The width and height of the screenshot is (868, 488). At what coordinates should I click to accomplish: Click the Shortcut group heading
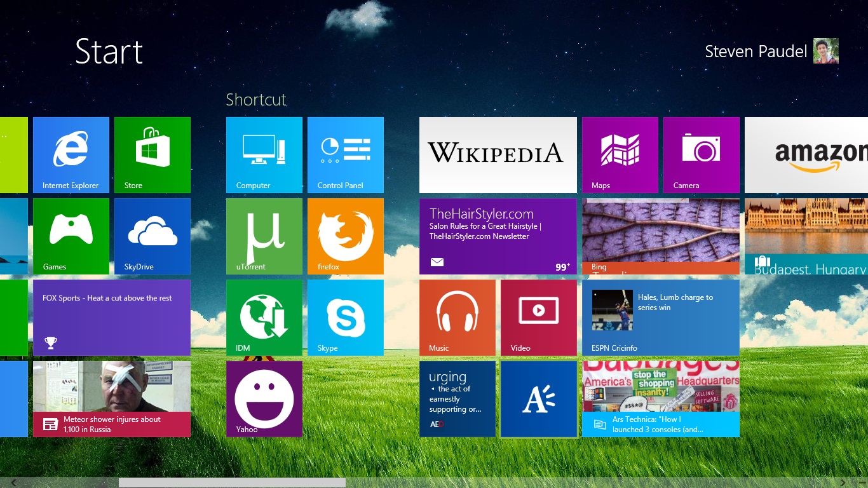point(256,100)
